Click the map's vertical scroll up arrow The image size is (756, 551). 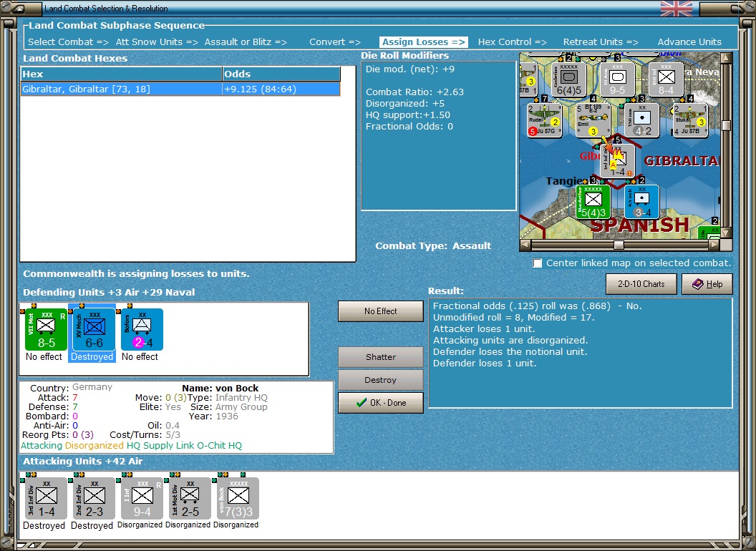tap(726, 59)
